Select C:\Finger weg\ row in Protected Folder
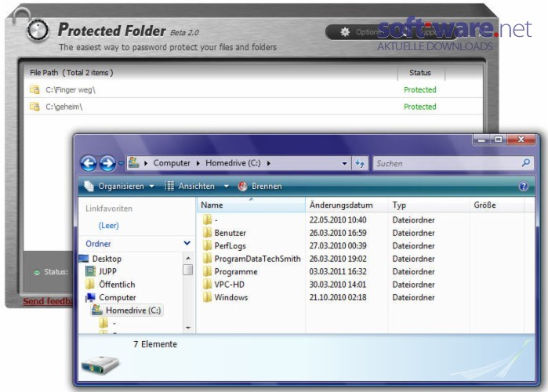The height and width of the screenshot is (392, 548). pos(252,90)
